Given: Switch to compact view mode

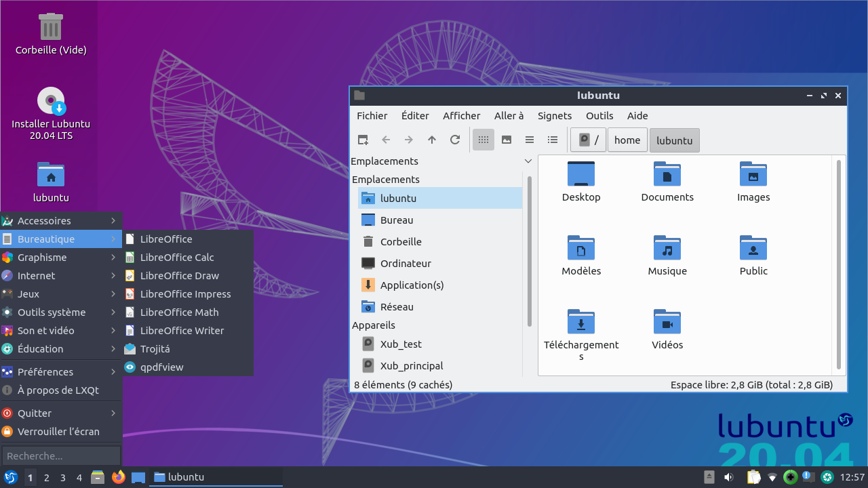Looking at the screenshot, I should point(530,140).
